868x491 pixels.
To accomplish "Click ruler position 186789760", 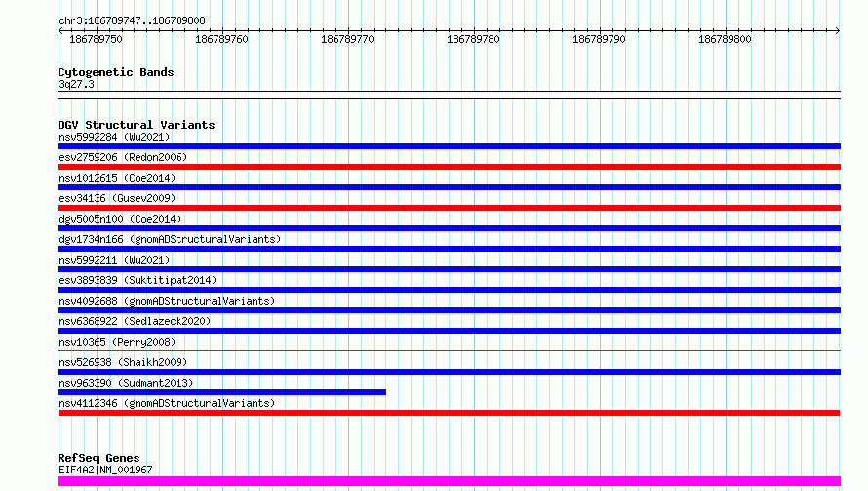I will point(221,39).
